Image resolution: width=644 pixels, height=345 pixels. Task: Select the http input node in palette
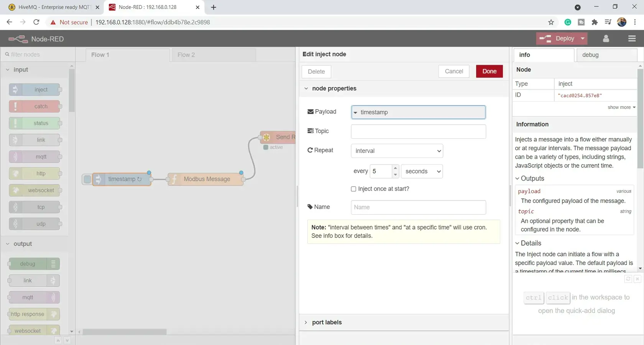[34, 174]
